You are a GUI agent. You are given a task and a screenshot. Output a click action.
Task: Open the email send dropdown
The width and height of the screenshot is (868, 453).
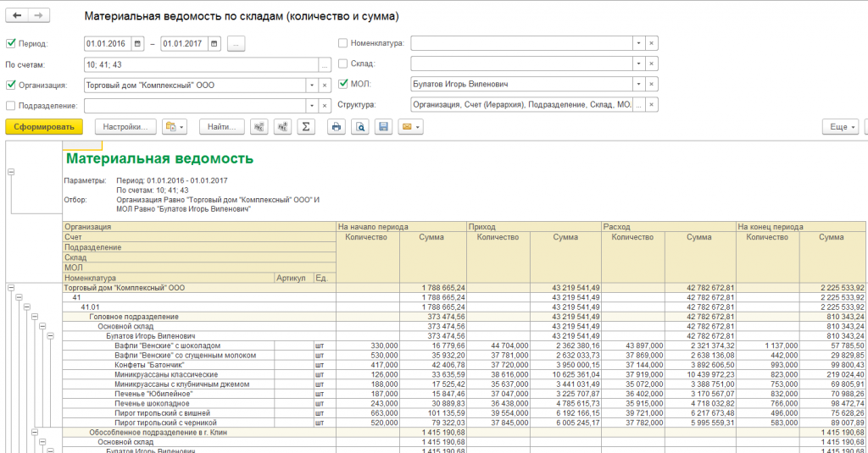tap(410, 127)
